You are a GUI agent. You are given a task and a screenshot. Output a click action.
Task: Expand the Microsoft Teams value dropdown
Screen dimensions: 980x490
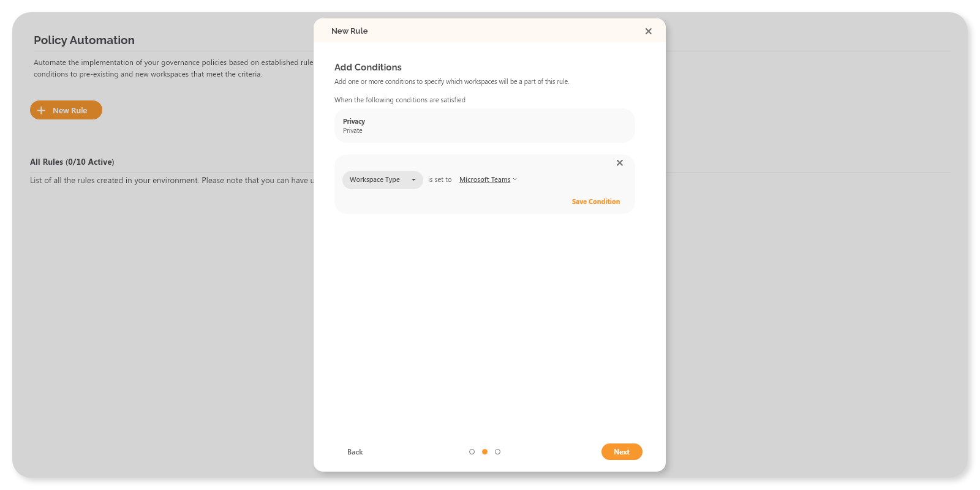click(488, 180)
